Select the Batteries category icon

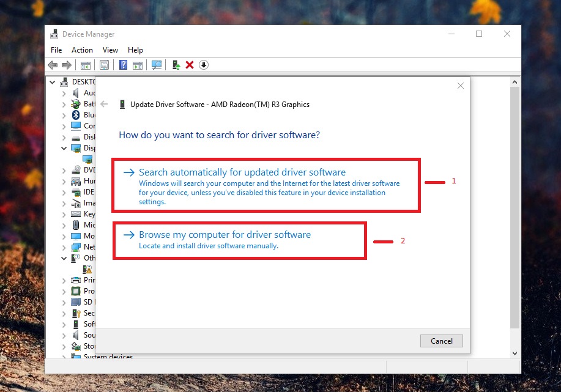click(76, 104)
